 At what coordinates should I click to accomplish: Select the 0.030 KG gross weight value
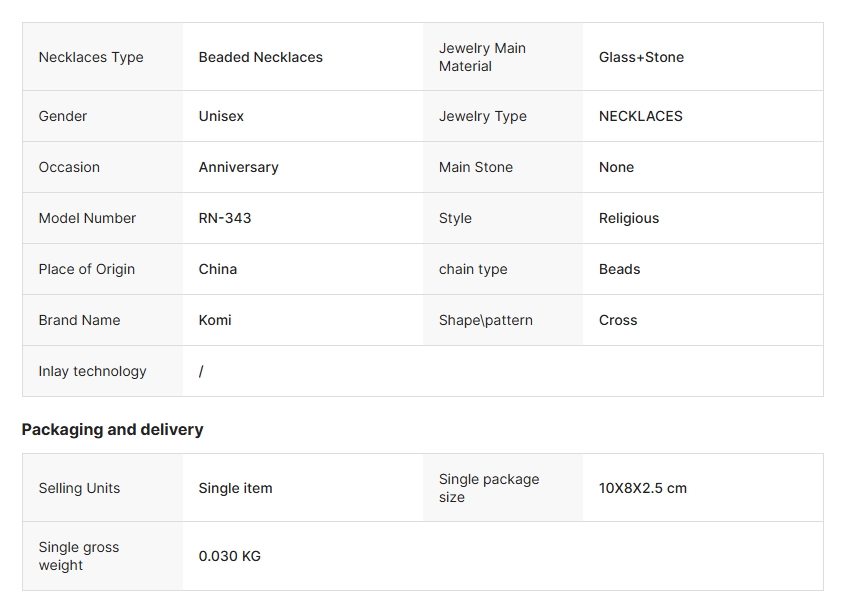pos(230,556)
